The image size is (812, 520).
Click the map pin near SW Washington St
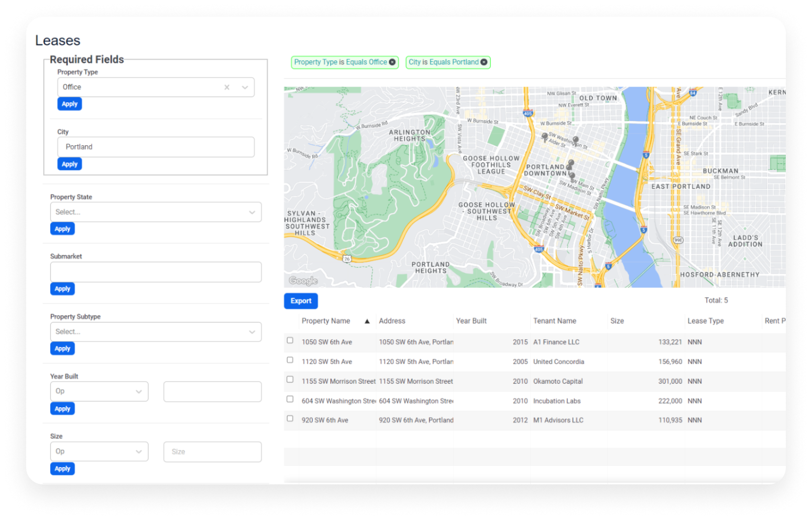[576, 140]
